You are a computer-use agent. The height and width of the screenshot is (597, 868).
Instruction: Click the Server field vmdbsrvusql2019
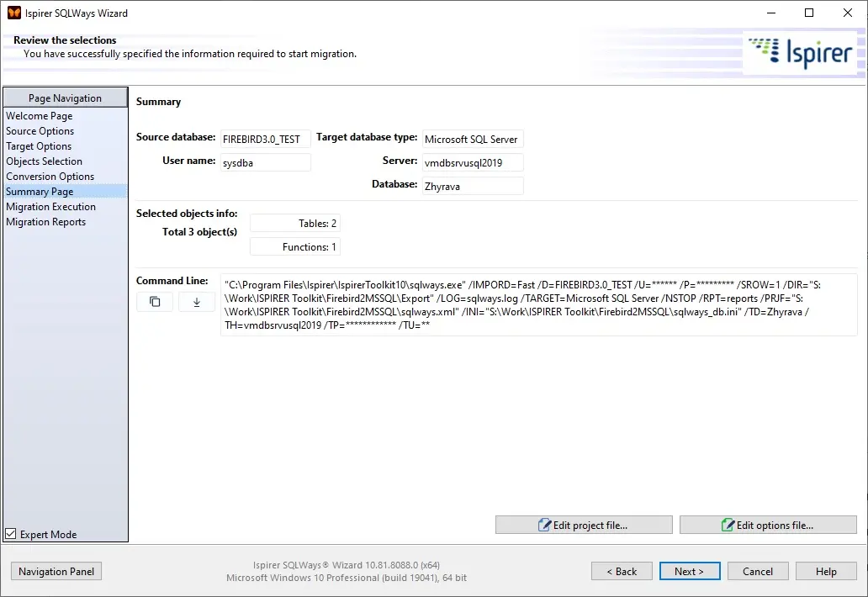pyautogui.click(x=473, y=162)
